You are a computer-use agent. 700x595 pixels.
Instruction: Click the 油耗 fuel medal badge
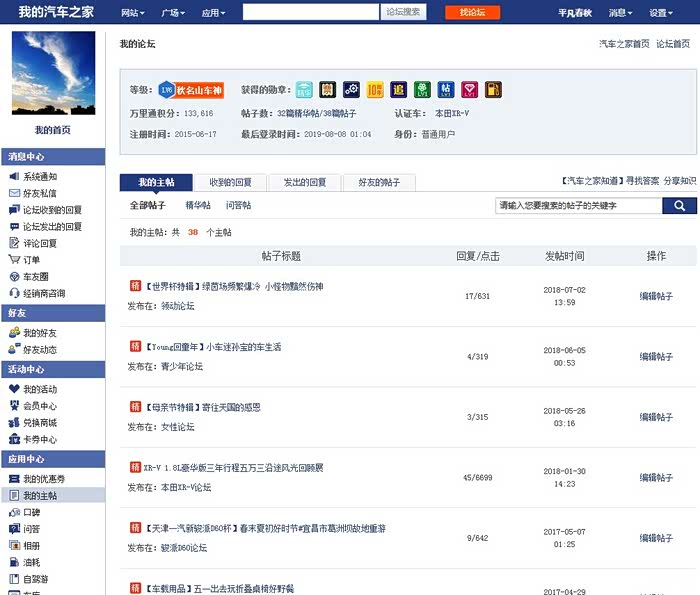click(x=493, y=89)
